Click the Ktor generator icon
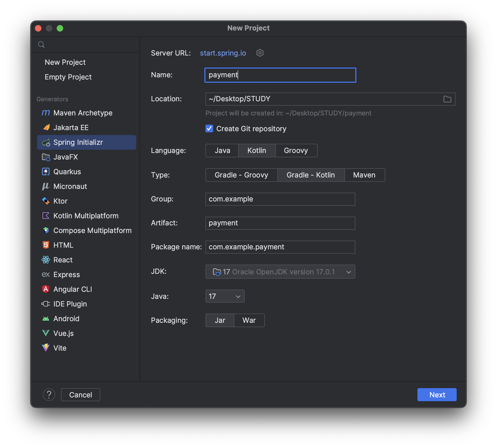This screenshot has width=497, height=448. pyautogui.click(x=46, y=201)
